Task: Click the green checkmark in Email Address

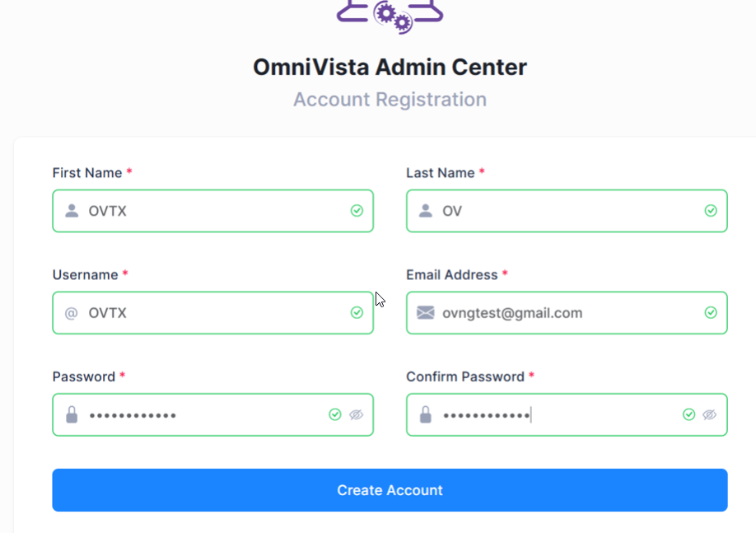Action: 711,313
